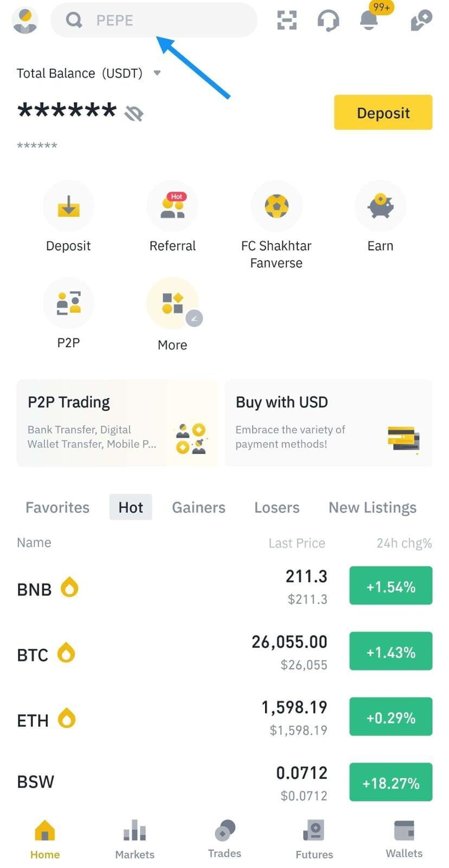Open notifications bell icon
This screenshot has height=868, width=449.
click(369, 20)
